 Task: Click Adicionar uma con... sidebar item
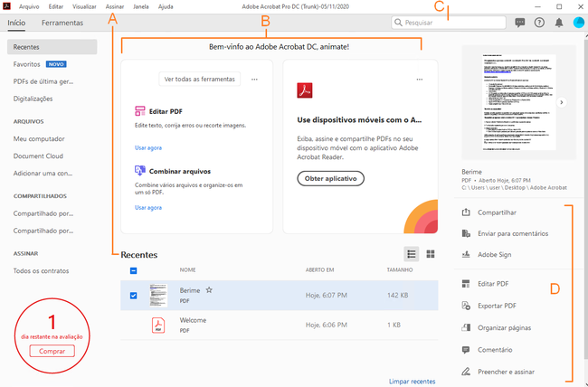click(x=43, y=174)
